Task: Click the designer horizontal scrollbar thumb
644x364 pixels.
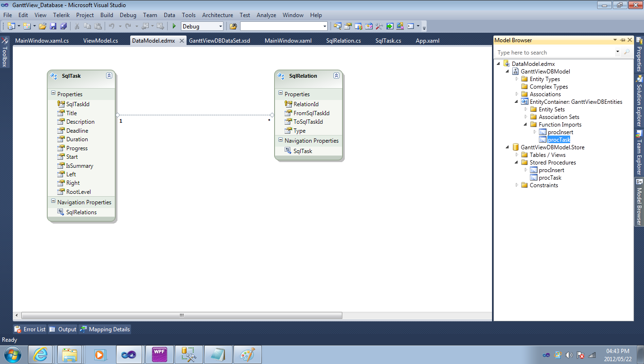Action: pos(182,315)
